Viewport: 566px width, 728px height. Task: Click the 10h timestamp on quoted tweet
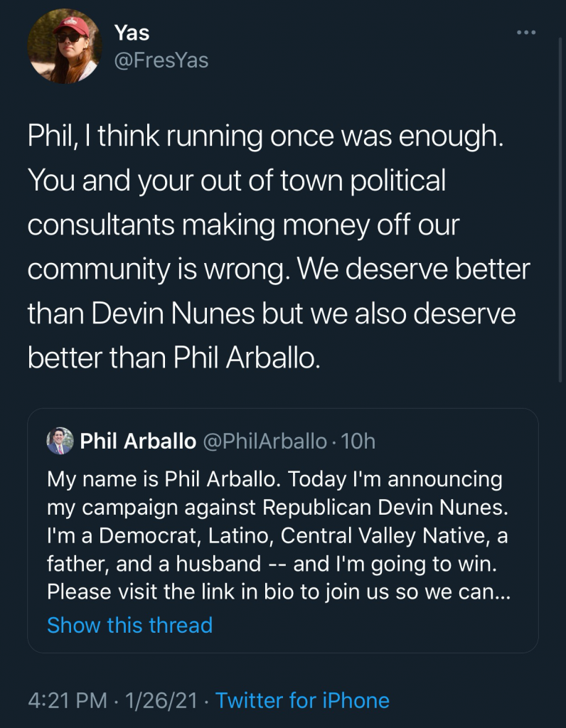358,441
